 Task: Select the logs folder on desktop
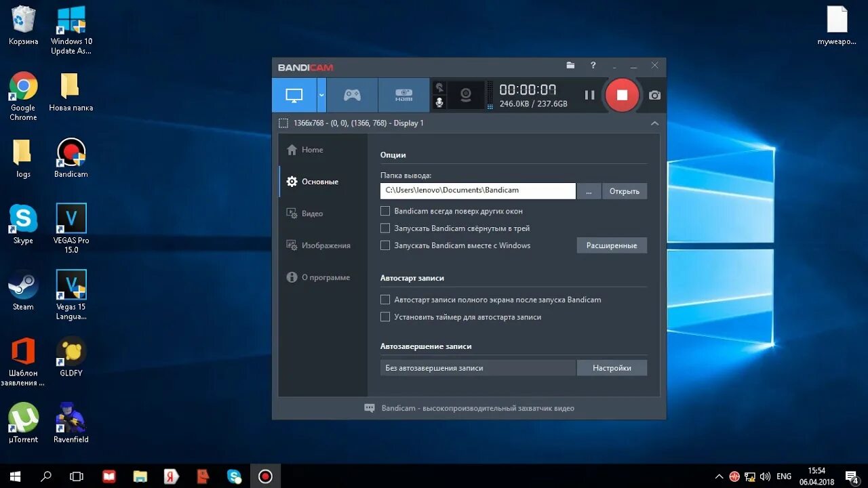pos(23,159)
